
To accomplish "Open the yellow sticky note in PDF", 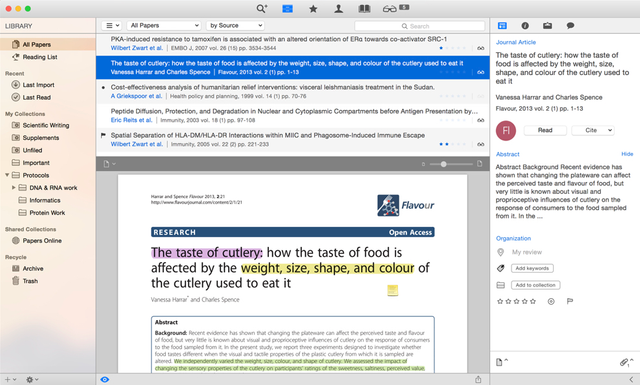I will tap(392, 290).
